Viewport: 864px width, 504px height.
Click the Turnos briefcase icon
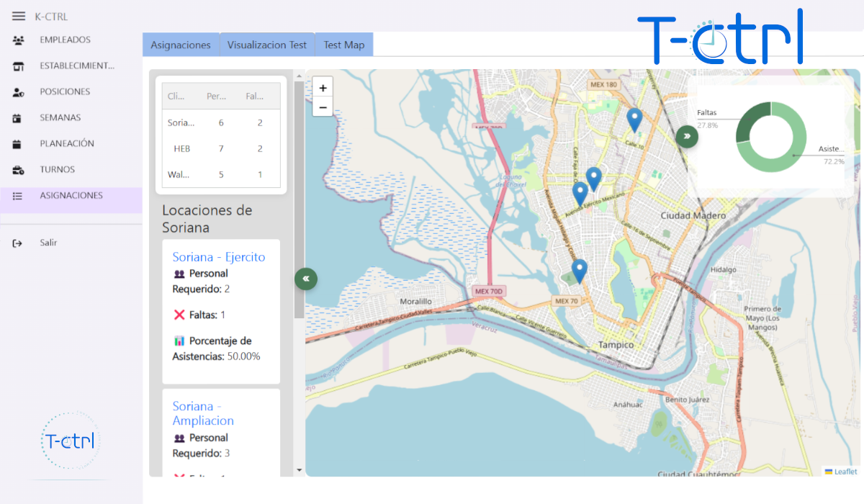tap(19, 170)
